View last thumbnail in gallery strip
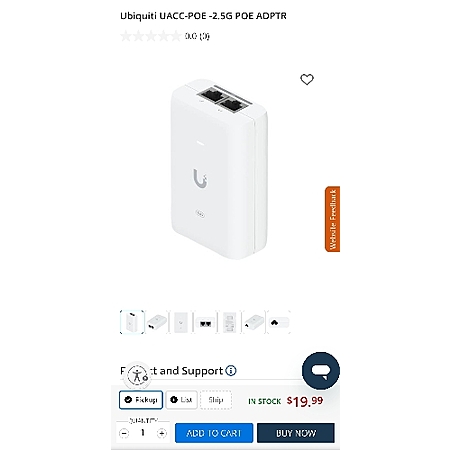The height and width of the screenshot is (450, 450). click(x=279, y=322)
